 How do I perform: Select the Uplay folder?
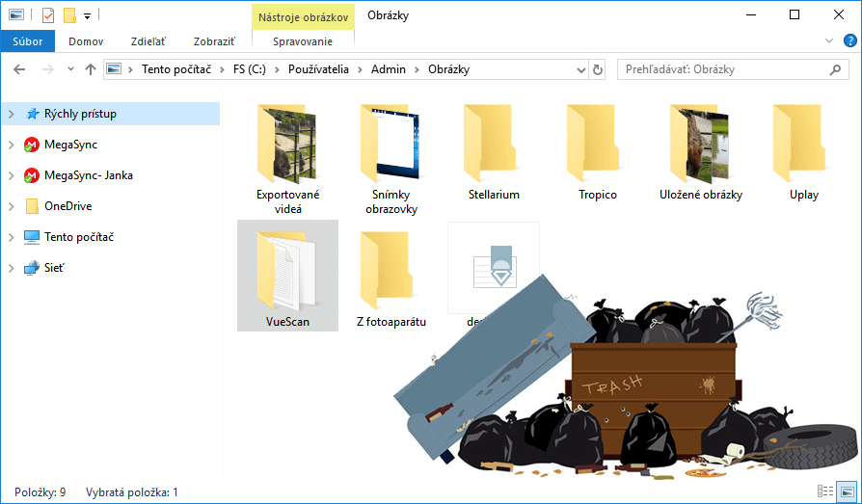(x=802, y=154)
